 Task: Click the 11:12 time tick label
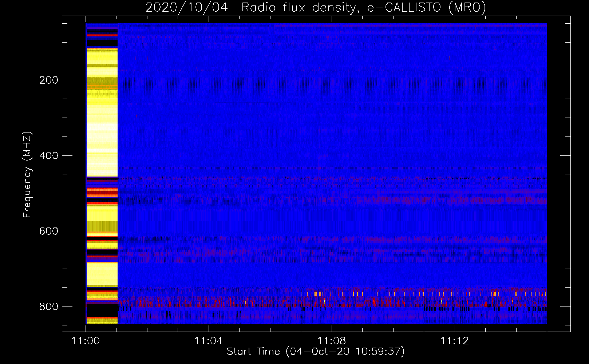pyautogui.click(x=455, y=341)
